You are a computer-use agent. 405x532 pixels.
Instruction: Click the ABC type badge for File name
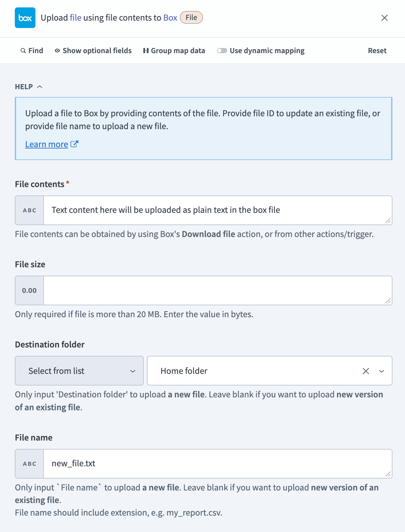click(29, 464)
